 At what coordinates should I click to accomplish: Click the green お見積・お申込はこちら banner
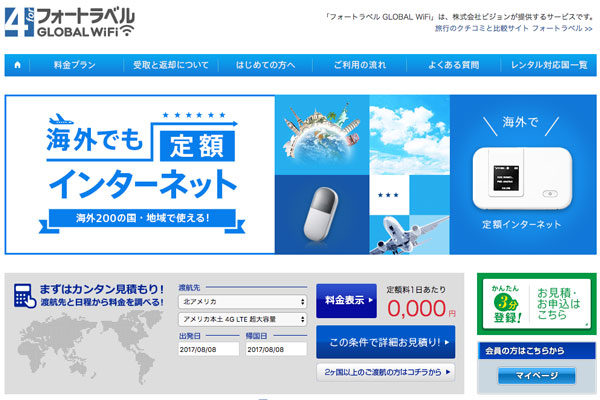536,304
